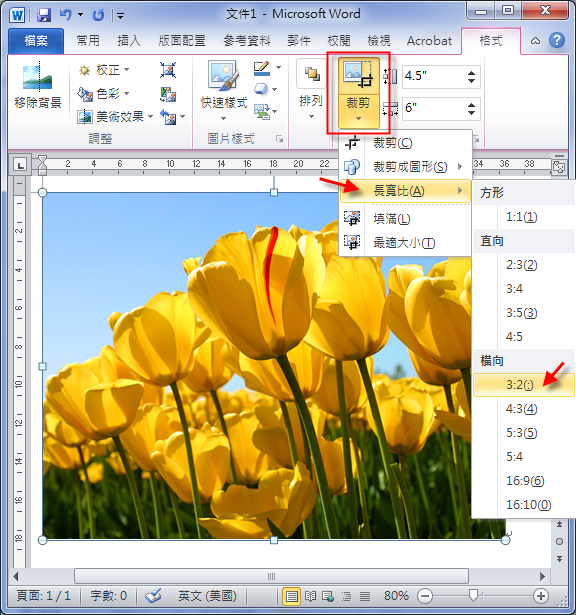Viewport: 576px width, 615px height.
Task: Click the zoom out minus button
Action: coord(425,596)
